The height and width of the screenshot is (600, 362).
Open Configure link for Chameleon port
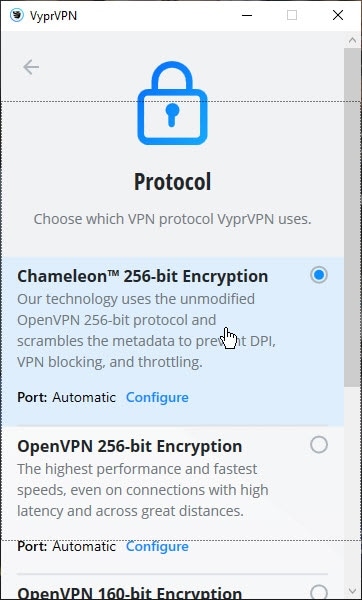(157, 397)
